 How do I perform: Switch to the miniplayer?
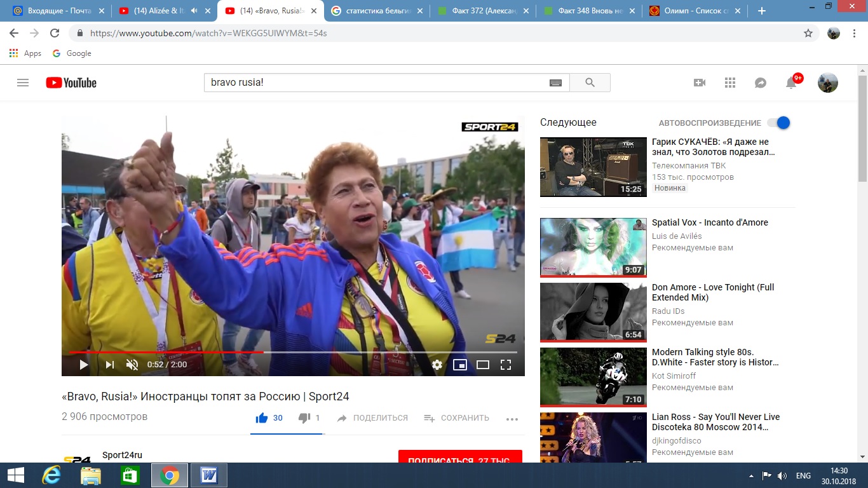point(460,365)
